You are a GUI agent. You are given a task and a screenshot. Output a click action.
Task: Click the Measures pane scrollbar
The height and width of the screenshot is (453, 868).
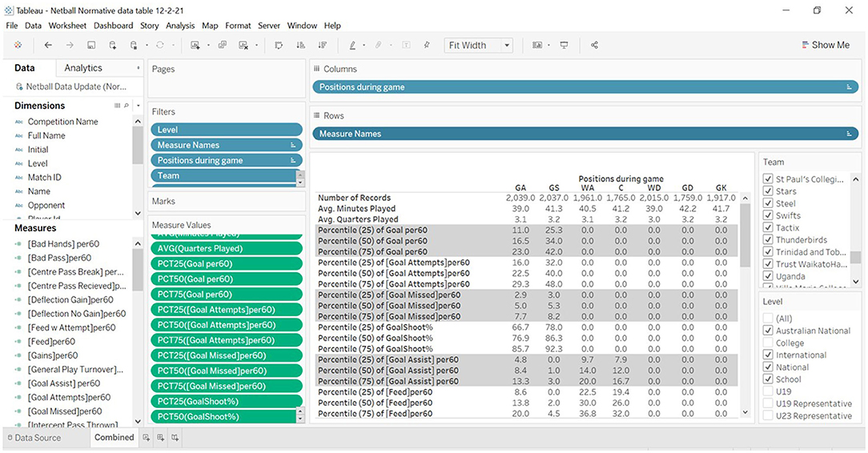pos(138,271)
